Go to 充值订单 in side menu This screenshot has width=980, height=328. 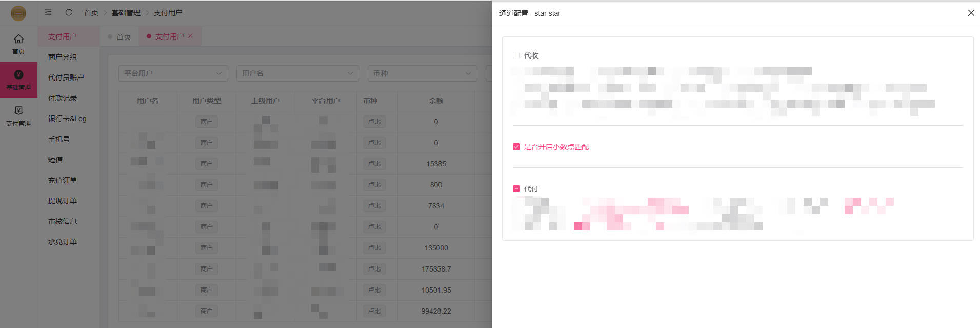coord(63,180)
